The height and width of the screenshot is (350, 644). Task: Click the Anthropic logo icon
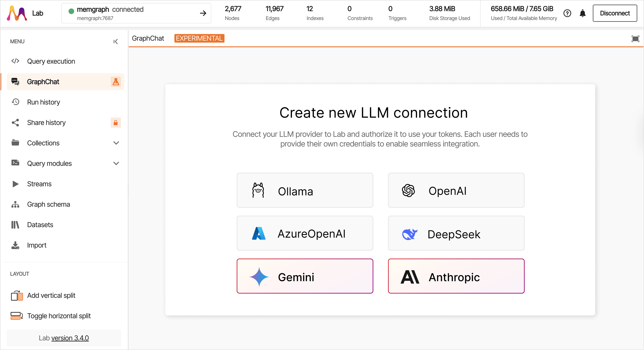click(x=410, y=277)
